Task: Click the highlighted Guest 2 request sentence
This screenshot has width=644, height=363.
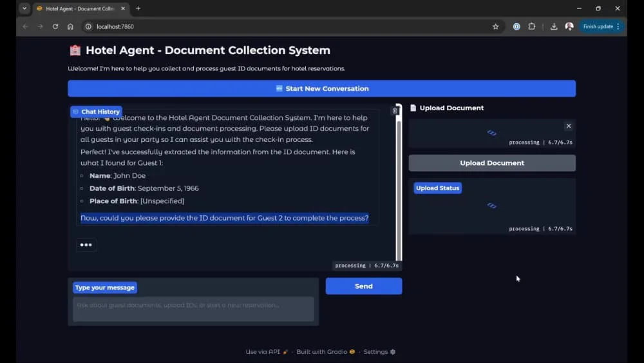Action: tap(225, 218)
